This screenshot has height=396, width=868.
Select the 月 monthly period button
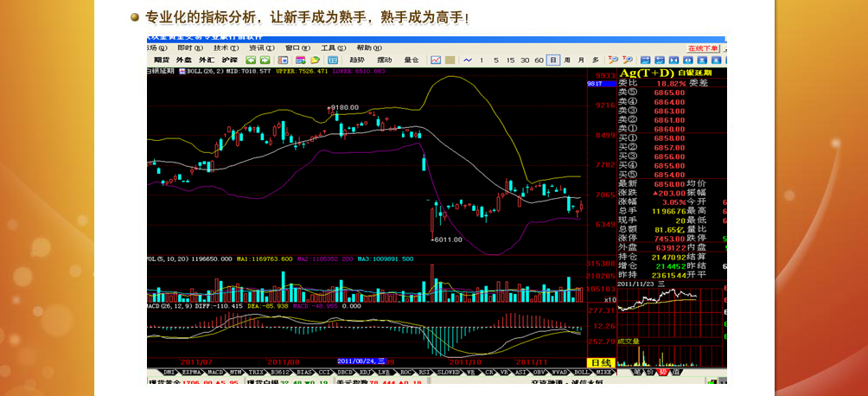[581, 60]
